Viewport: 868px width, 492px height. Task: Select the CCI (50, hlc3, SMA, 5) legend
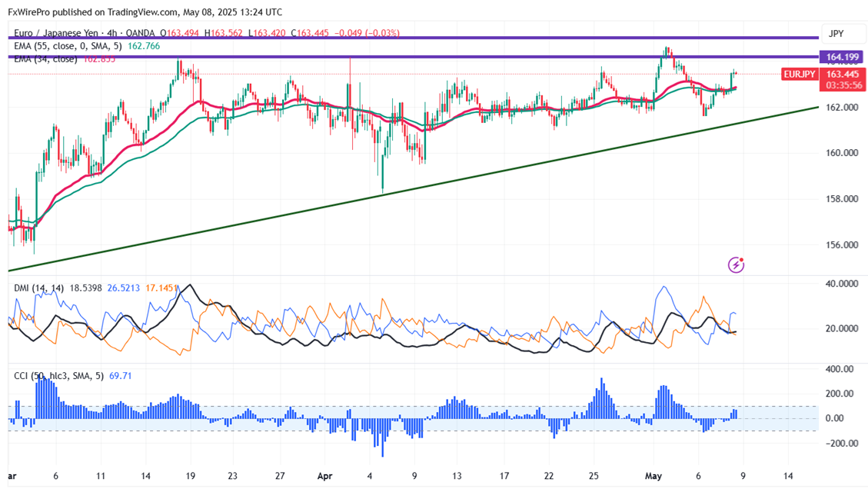click(x=58, y=376)
